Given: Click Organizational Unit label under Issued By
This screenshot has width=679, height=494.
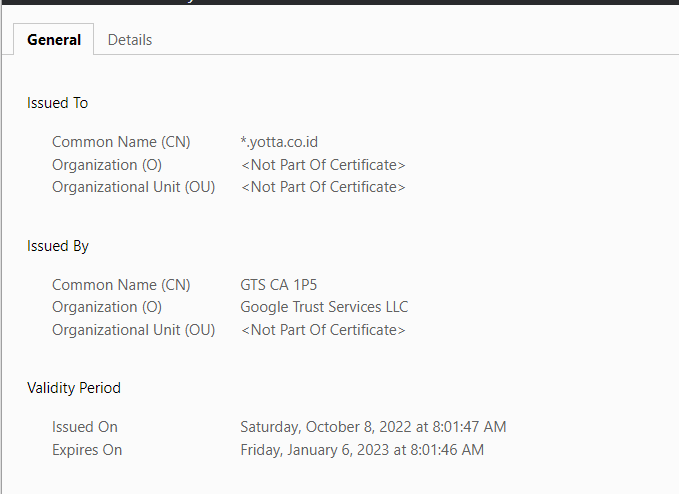Looking at the screenshot, I should pos(133,330).
